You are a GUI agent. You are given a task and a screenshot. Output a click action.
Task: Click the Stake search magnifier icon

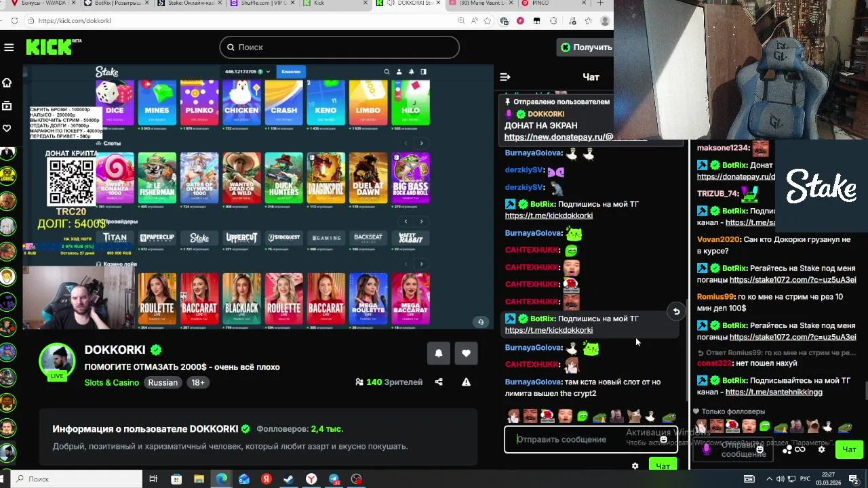[x=387, y=72]
